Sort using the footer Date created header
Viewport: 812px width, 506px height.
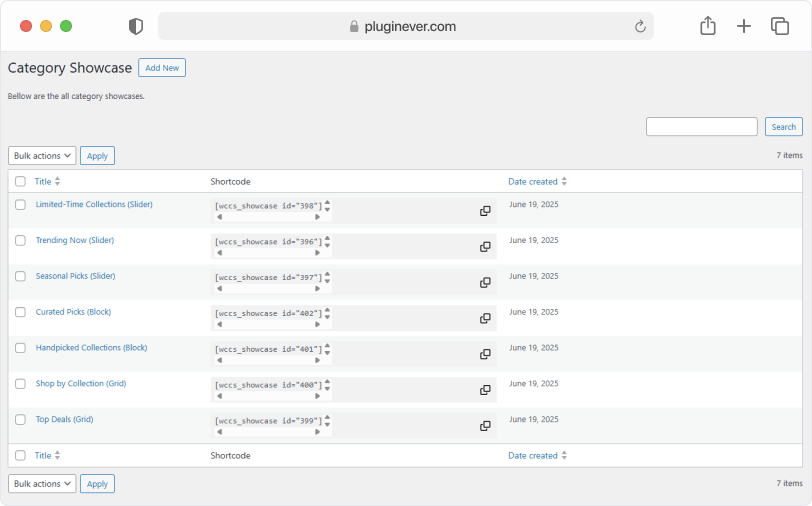click(537, 456)
